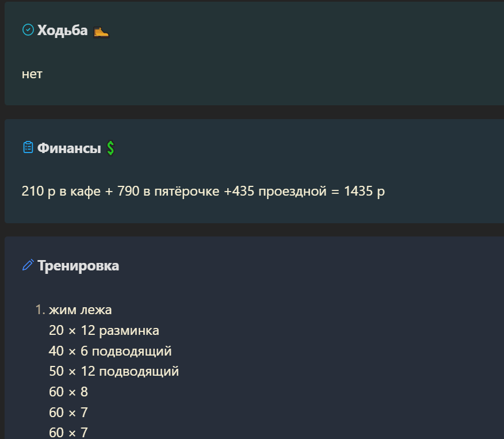Click the first 60 × 7 line
Viewport: 504px width, 439px height.
(x=68, y=413)
